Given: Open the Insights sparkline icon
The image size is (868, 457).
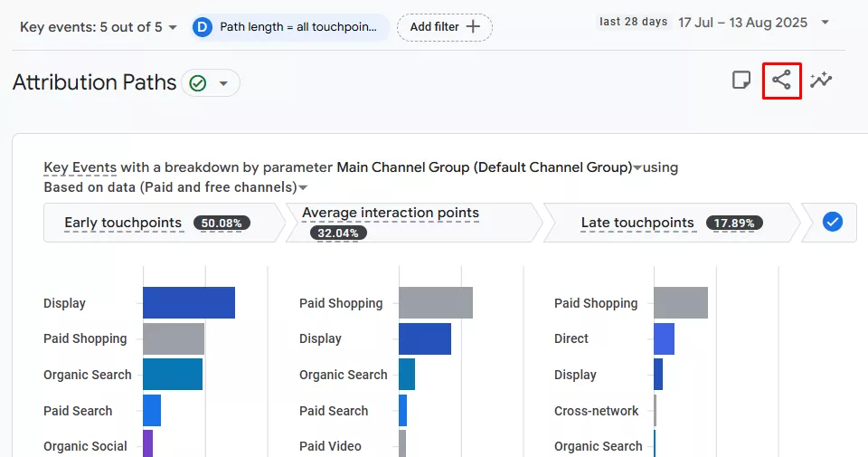Looking at the screenshot, I should pos(821,81).
